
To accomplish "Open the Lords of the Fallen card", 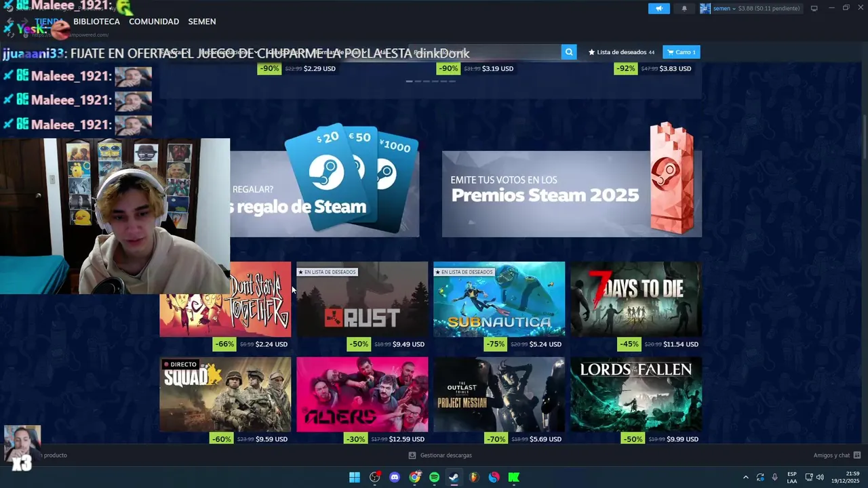I will pos(636,394).
